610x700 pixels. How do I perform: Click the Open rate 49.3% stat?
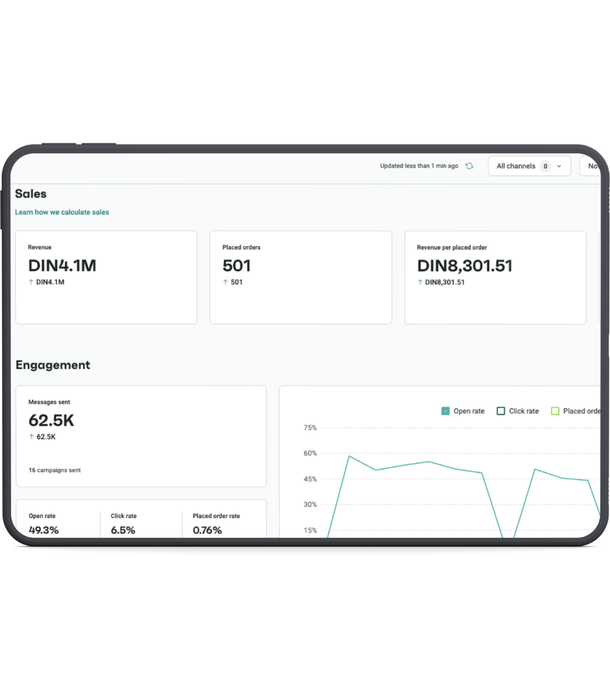tap(44, 530)
